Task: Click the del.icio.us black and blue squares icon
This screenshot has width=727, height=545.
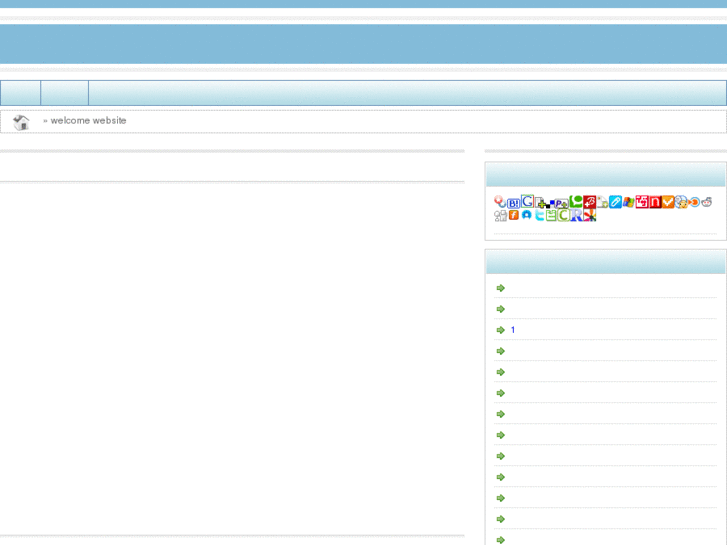Action: 549,204
